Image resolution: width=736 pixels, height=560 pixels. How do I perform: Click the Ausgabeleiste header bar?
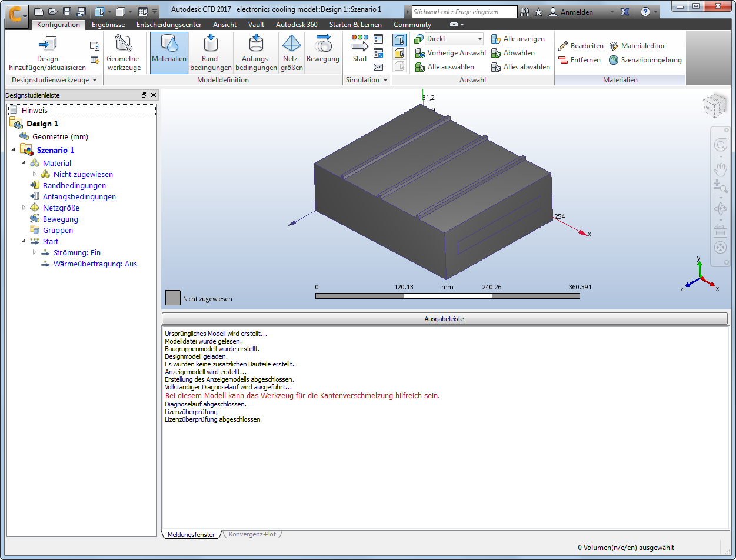(x=444, y=319)
